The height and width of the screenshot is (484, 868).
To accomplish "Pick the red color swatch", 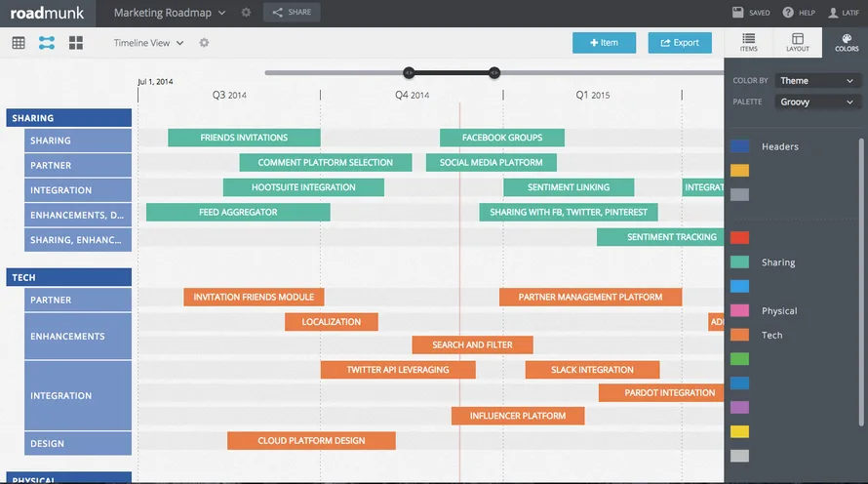I will 739,237.
